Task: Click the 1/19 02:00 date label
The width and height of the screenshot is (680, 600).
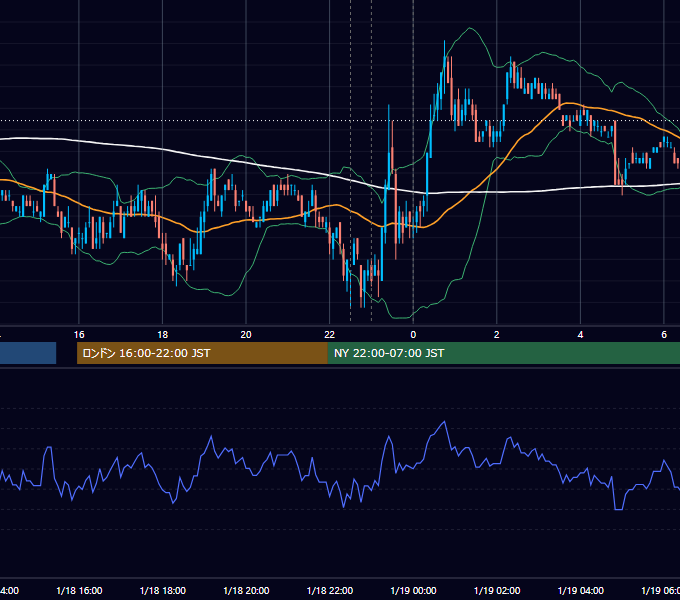Action: pyautogui.click(x=497, y=591)
